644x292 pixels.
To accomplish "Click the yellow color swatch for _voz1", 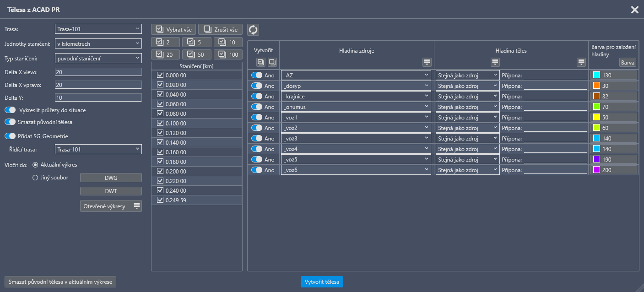I will click(x=596, y=117).
